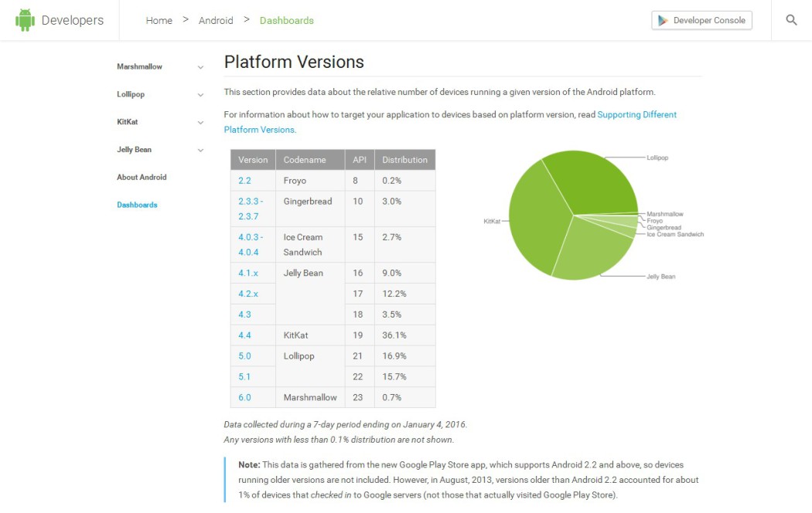Click the play triangle icon in Developer Console

pos(663,21)
